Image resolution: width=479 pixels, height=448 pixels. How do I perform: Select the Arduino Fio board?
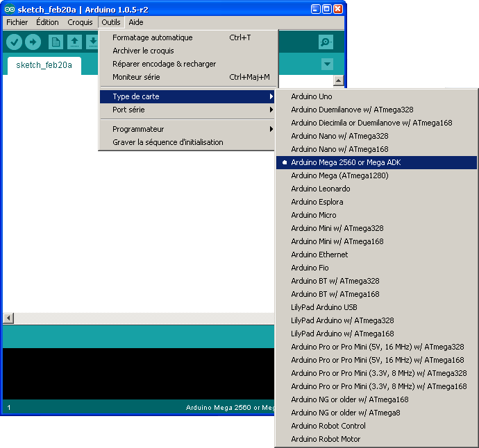tap(376, 268)
